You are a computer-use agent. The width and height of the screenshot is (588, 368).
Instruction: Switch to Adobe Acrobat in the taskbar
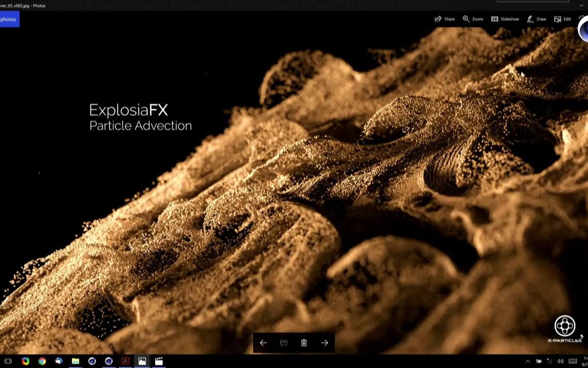pyautogui.click(x=125, y=361)
